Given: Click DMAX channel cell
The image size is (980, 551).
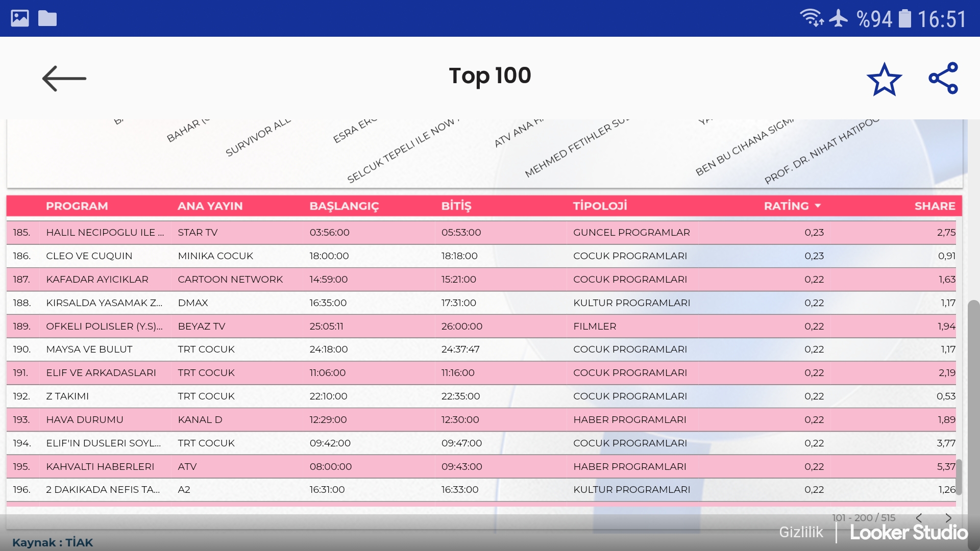Looking at the screenshot, I should [x=193, y=303].
